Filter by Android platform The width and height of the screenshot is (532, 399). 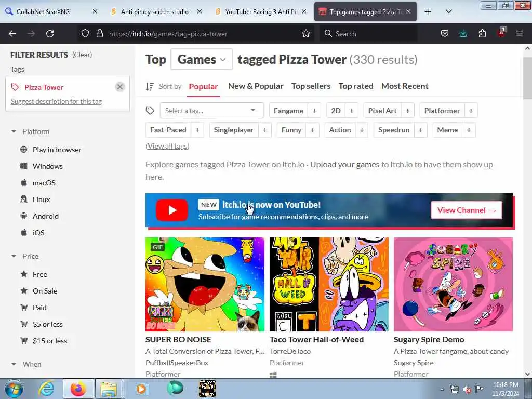[x=39, y=216]
